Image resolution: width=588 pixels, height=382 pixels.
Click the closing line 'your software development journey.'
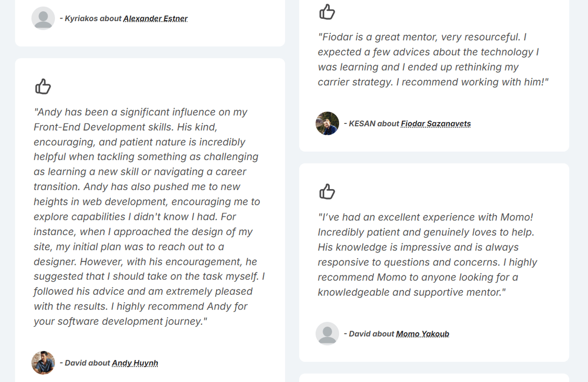[121, 322]
